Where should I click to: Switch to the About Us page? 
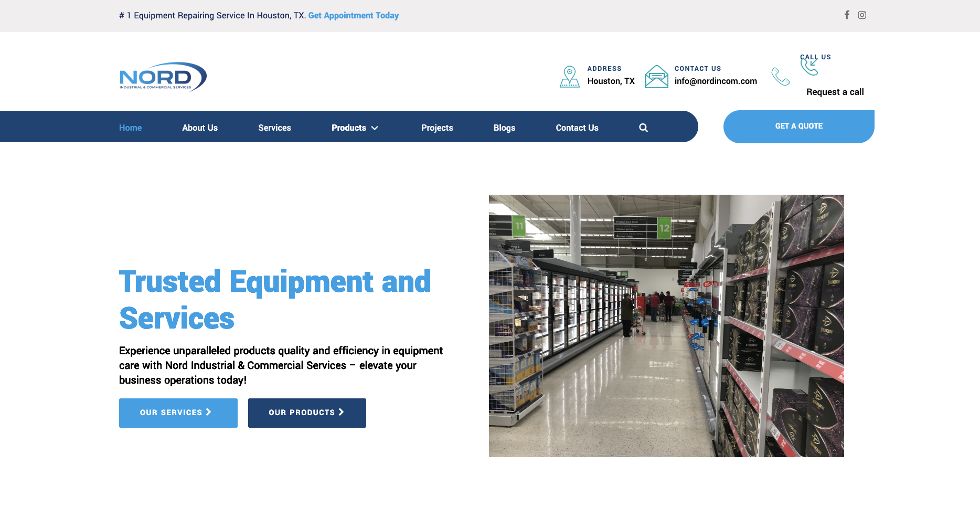200,128
